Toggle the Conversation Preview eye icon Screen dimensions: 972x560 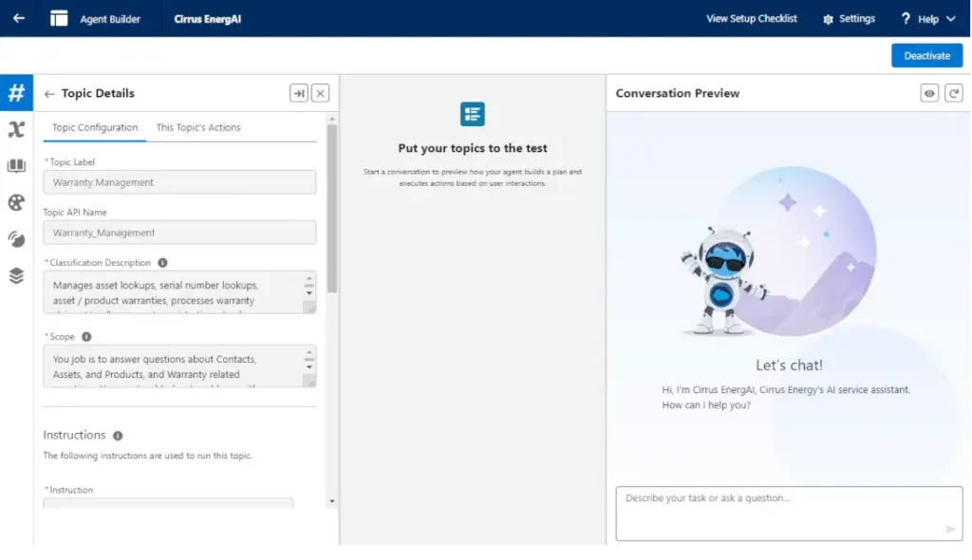coord(929,93)
